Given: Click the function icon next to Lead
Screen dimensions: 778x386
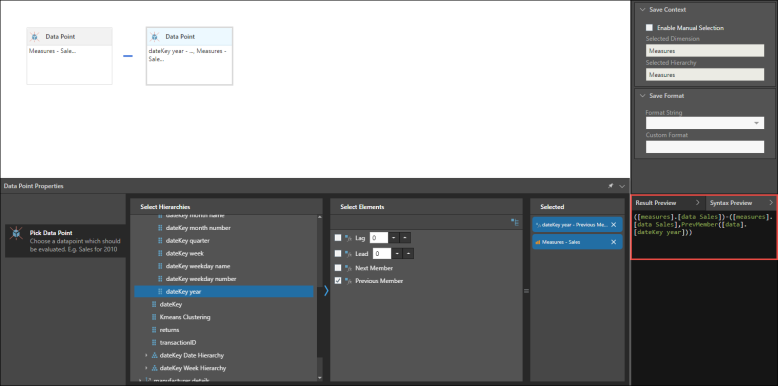Looking at the screenshot, I should [348, 254].
